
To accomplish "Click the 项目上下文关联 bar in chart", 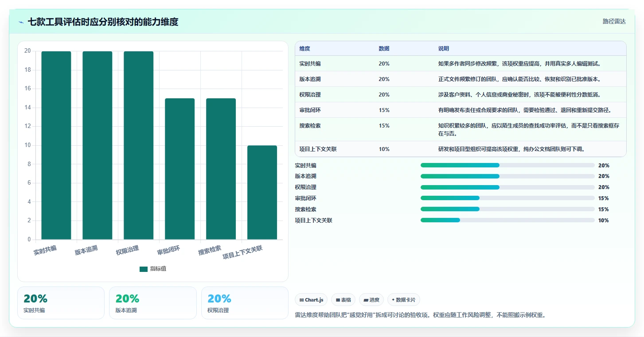I will coord(262,193).
